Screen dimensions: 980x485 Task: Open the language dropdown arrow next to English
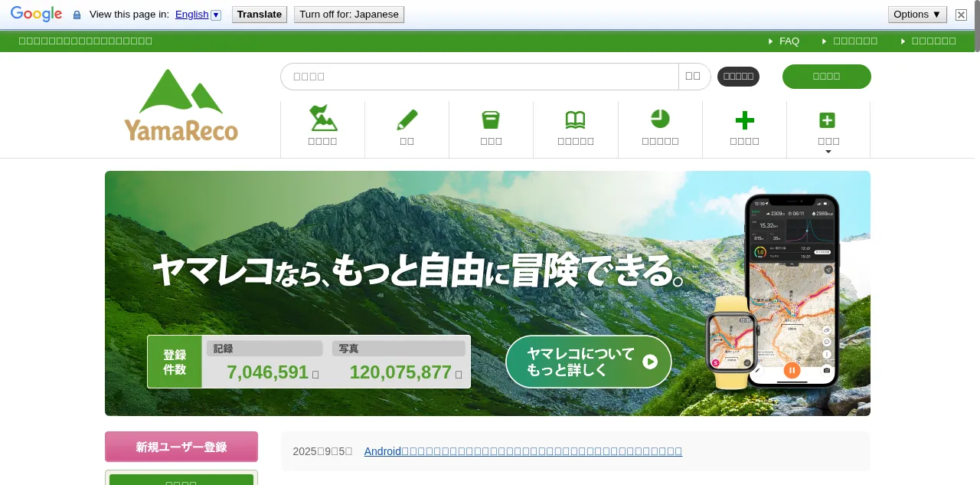(x=216, y=15)
